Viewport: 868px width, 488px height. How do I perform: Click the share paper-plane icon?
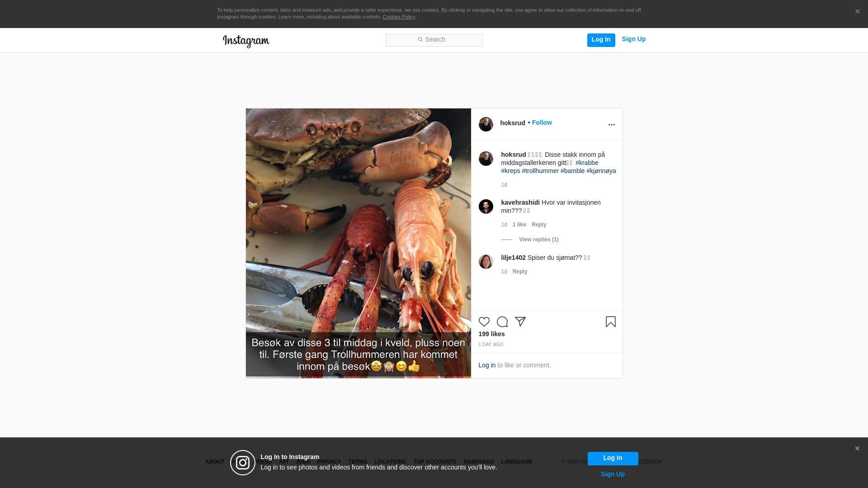point(520,322)
